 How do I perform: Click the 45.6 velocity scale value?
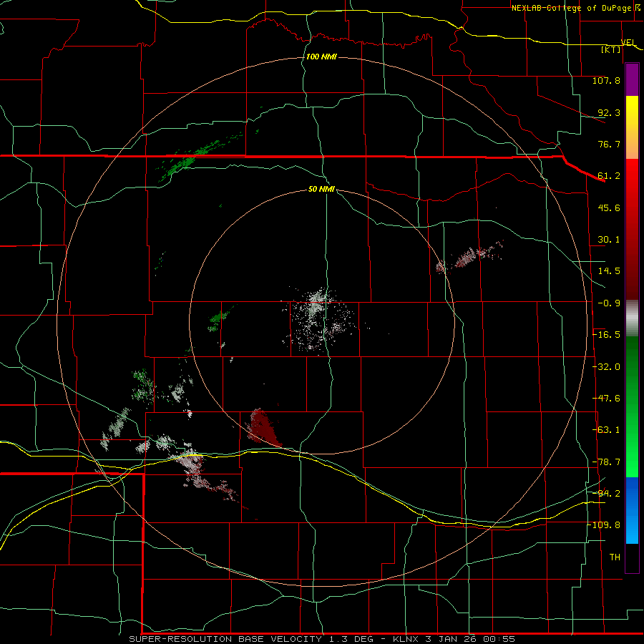(x=609, y=208)
